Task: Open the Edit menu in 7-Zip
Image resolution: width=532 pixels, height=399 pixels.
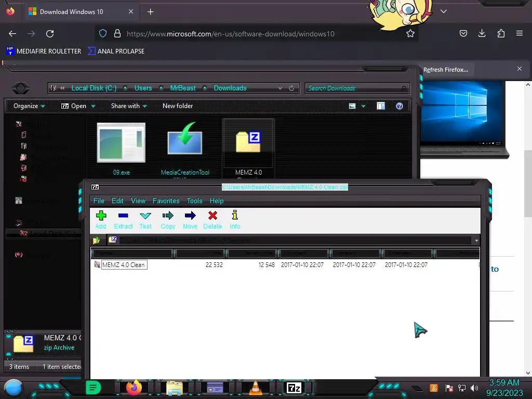Action: (x=117, y=201)
